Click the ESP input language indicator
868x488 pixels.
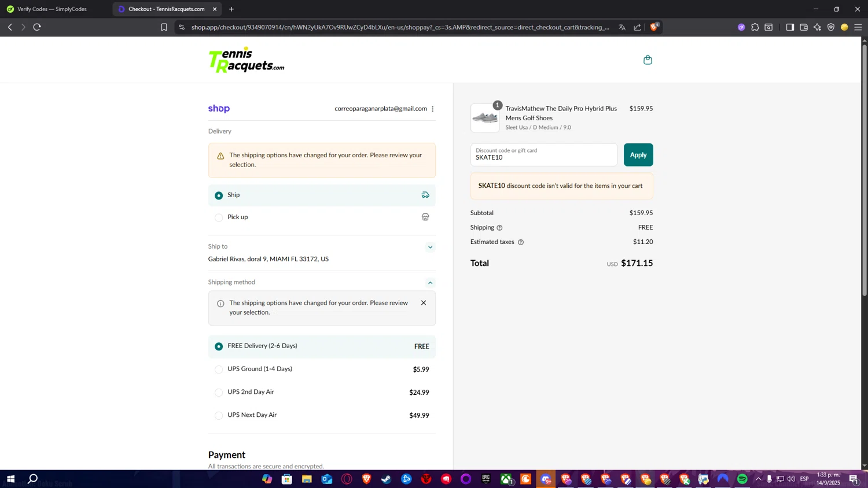tap(804, 479)
